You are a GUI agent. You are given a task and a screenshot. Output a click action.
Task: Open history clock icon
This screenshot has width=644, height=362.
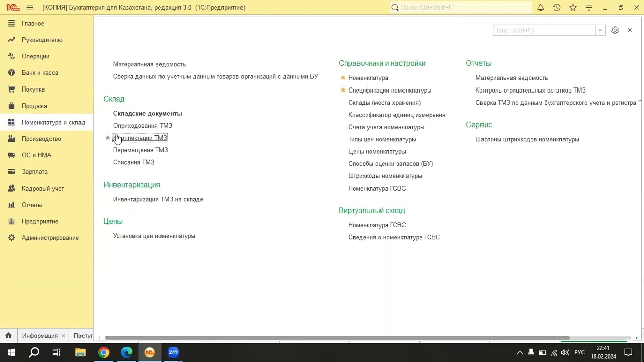[557, 8]
